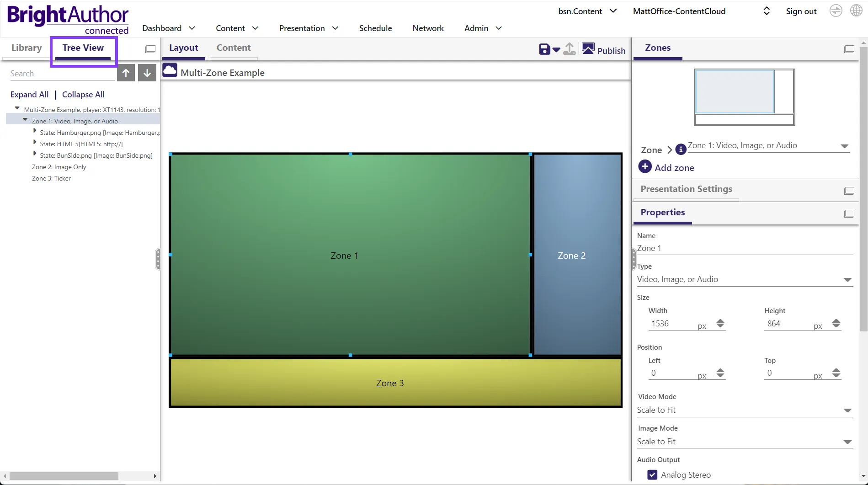Viewport: 868px width, 485px height.
Task: Select Zone 3 on the layout canvas
Action: [395, 383]
